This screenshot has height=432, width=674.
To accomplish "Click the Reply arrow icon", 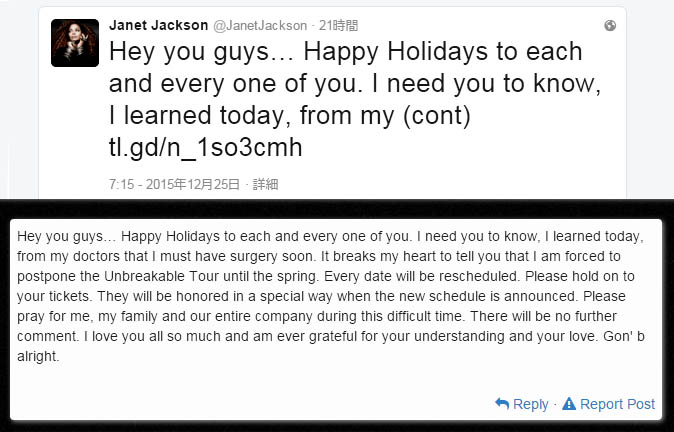I will (502, 404).
